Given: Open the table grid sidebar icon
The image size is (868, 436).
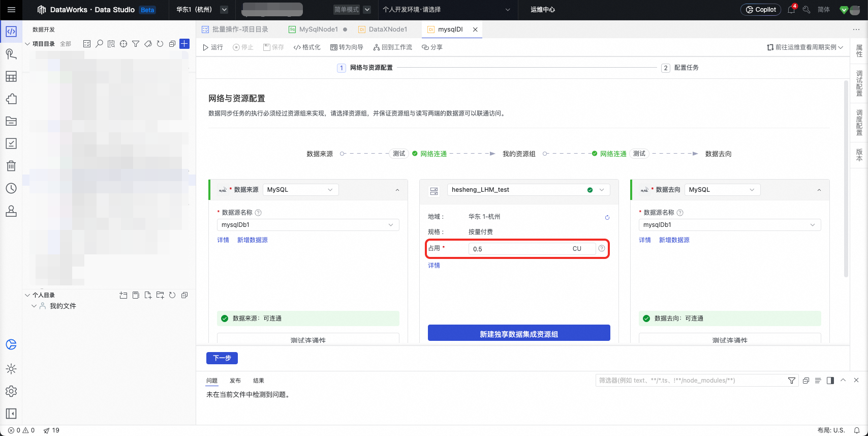Looking at the screenshot, I should (11, 76).
